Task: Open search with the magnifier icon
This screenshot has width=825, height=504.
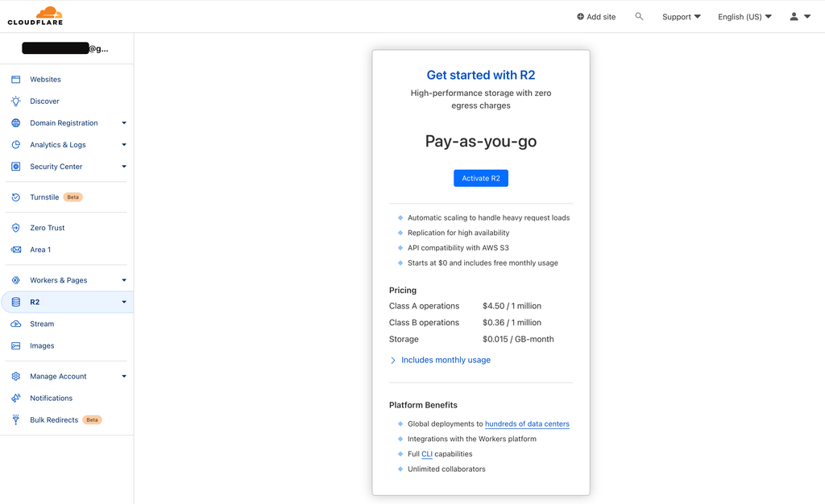Action: coord(639,15)
